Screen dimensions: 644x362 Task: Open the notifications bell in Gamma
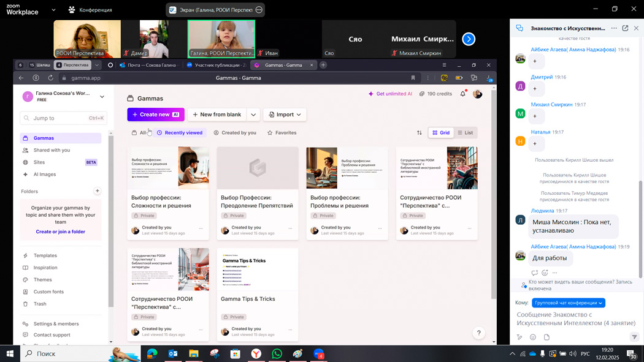pyautogui.click(x=463, y=94)
